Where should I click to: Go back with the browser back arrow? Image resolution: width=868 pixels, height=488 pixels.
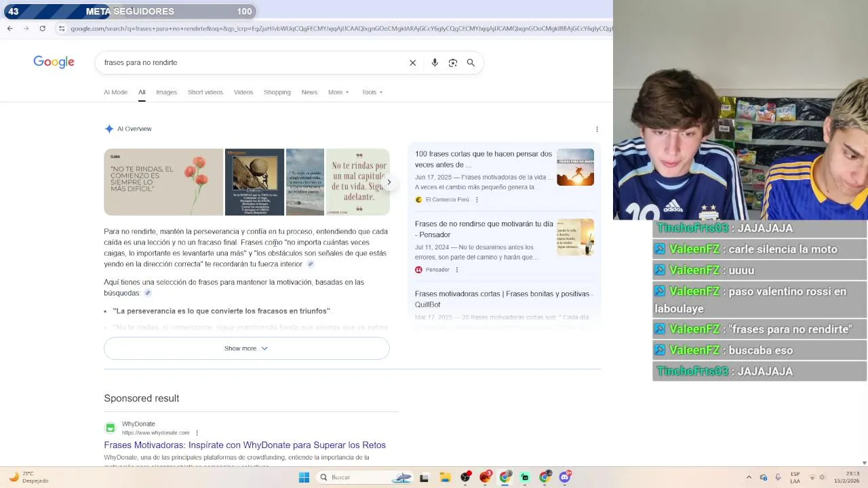(9, 28)
